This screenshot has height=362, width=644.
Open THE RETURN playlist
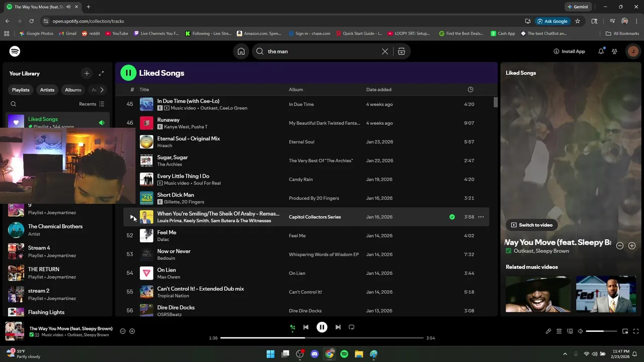click(58, 273)
